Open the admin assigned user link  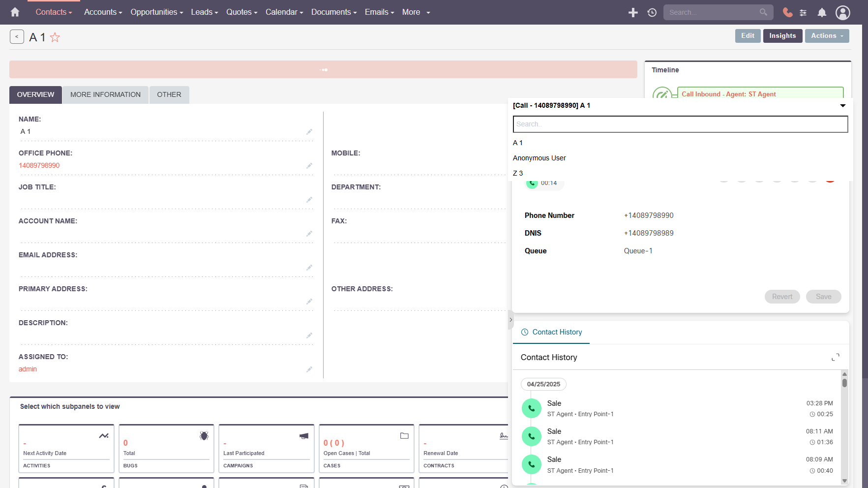pyautogui.click(x=28, y=369)
